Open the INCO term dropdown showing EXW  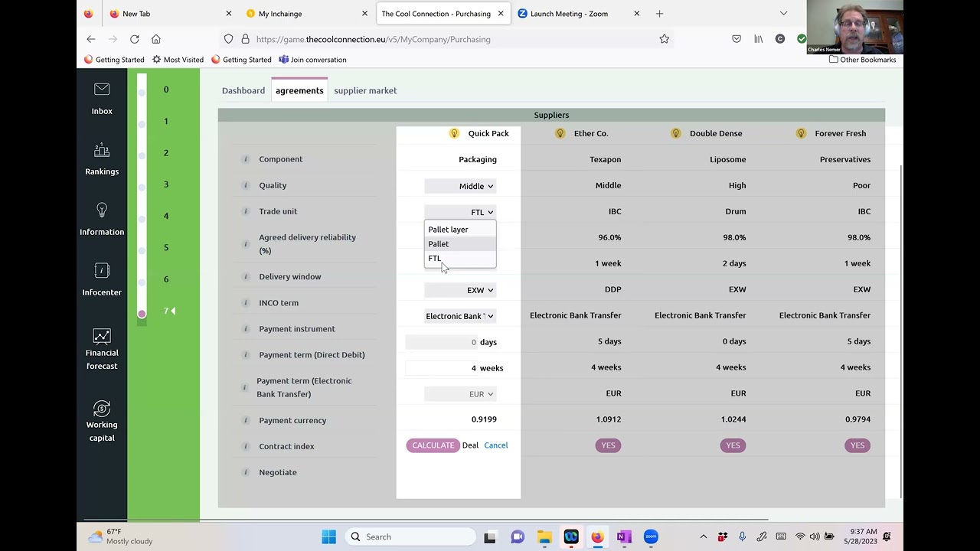coord(460,290)
